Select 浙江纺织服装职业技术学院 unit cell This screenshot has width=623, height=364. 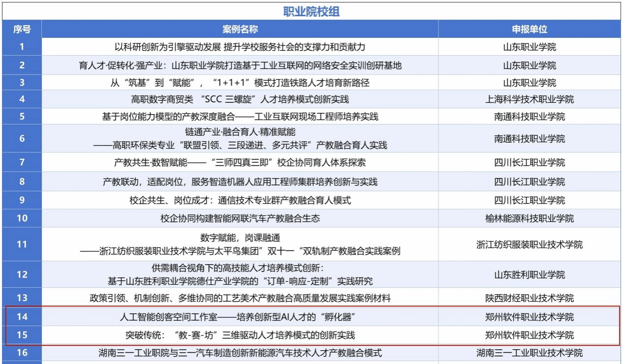tap(529, 244)
